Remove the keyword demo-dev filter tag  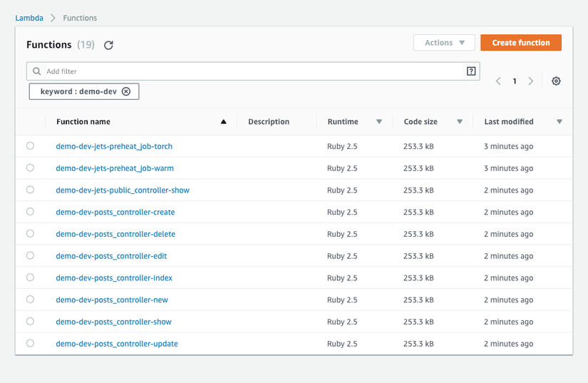coord(126,91)
